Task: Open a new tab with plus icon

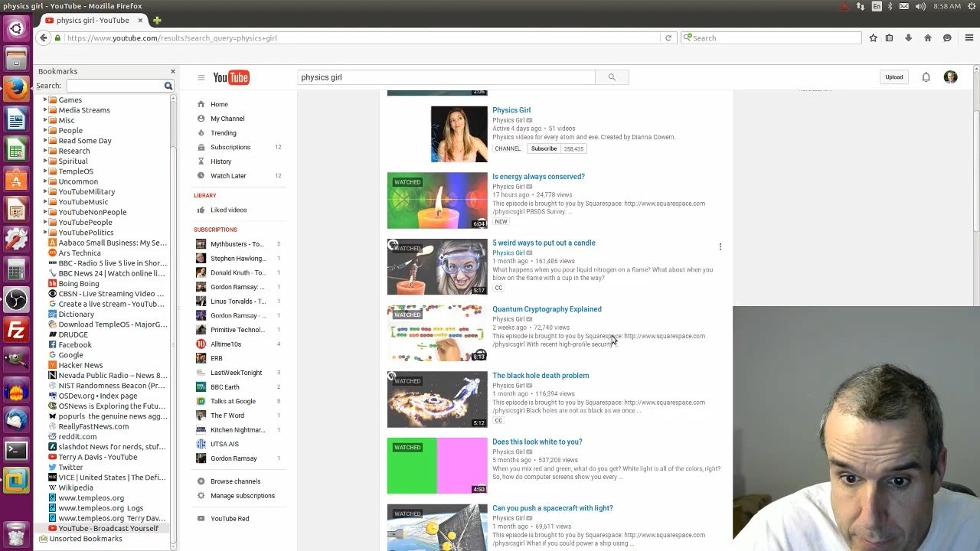Action: point(157,20)
